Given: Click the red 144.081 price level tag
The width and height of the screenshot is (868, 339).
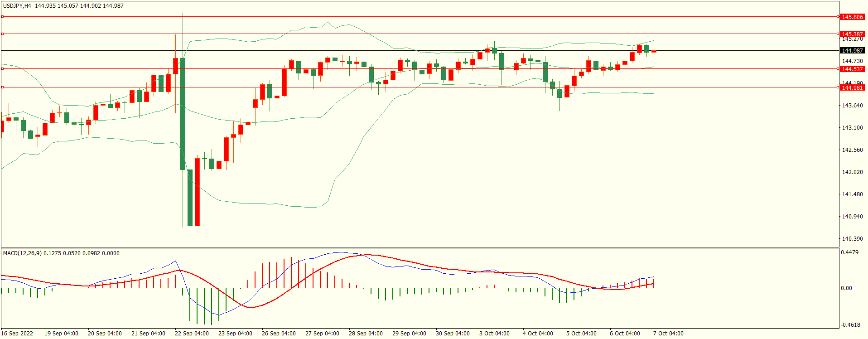Looking at the screenshot, I should (852, 88).
